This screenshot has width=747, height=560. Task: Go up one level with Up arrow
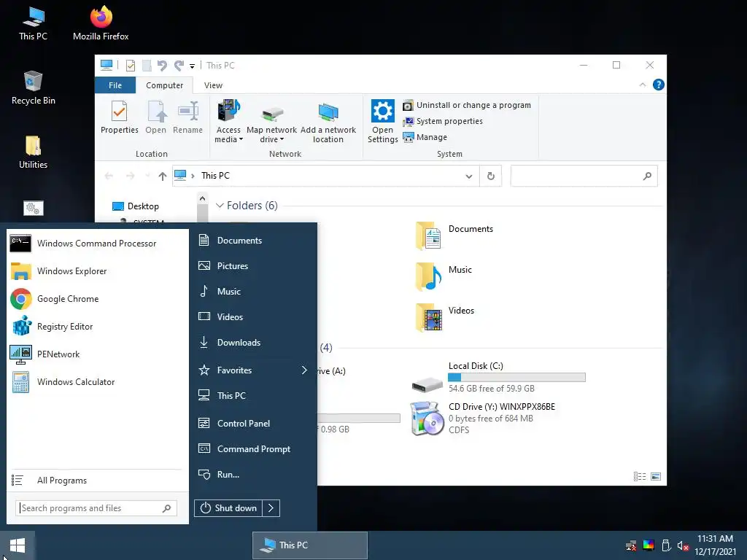pos(163,176)
